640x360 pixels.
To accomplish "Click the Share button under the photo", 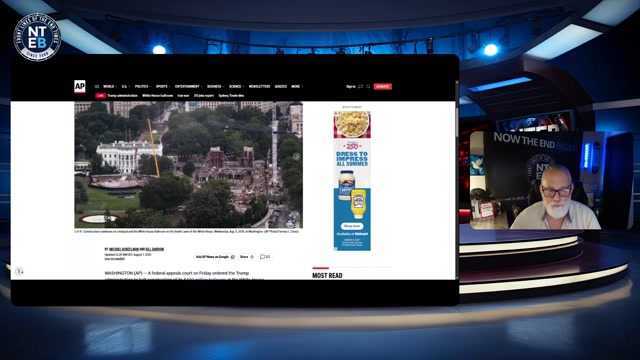I will click(x=247, y=257).
